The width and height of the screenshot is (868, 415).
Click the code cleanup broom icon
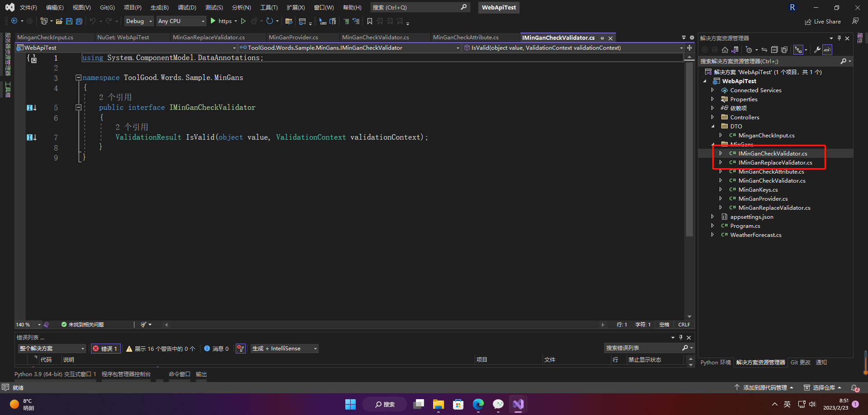(x=143, y=325)
